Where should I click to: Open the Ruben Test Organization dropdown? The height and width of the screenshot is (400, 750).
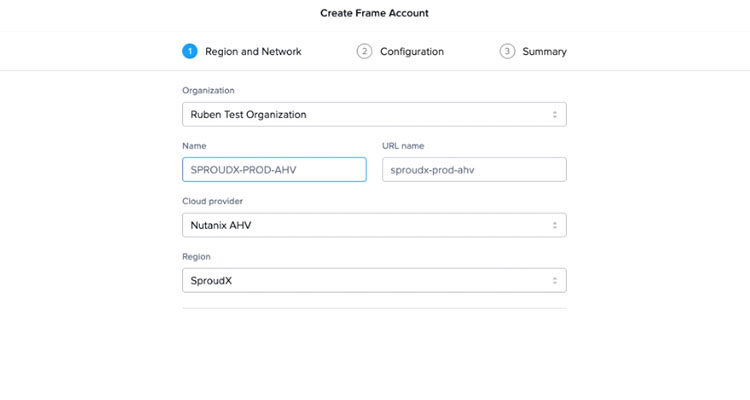[x=374, y=115]
